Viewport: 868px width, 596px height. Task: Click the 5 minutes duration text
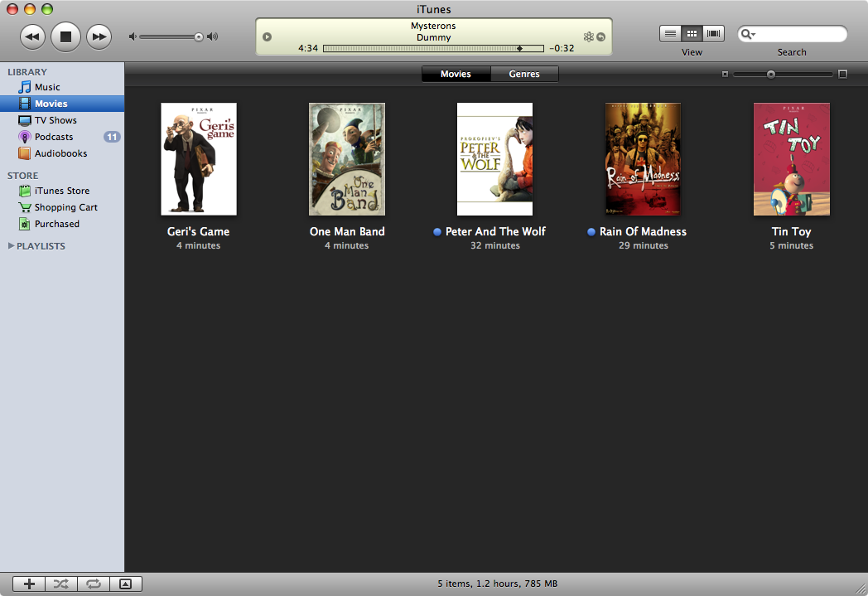coord(792,245)
